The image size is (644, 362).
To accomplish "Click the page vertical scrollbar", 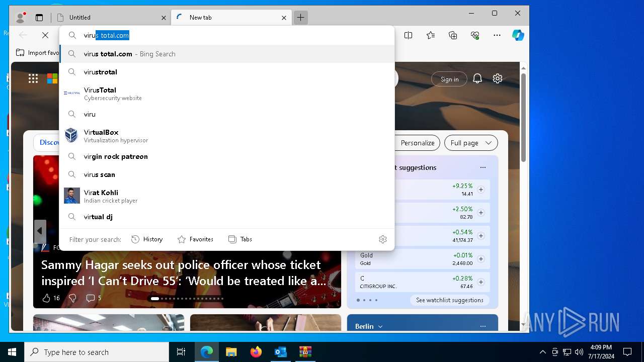I will click(523, 117).
